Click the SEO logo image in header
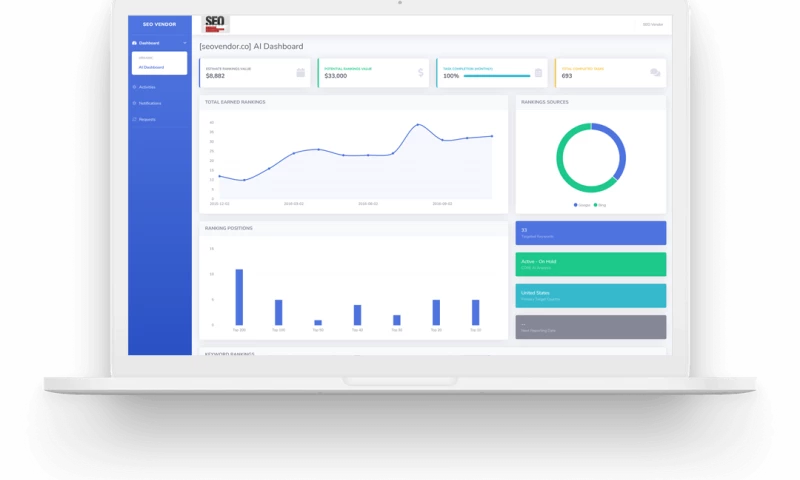Screen dimensions: 800x480 click(x=215, y=24)
